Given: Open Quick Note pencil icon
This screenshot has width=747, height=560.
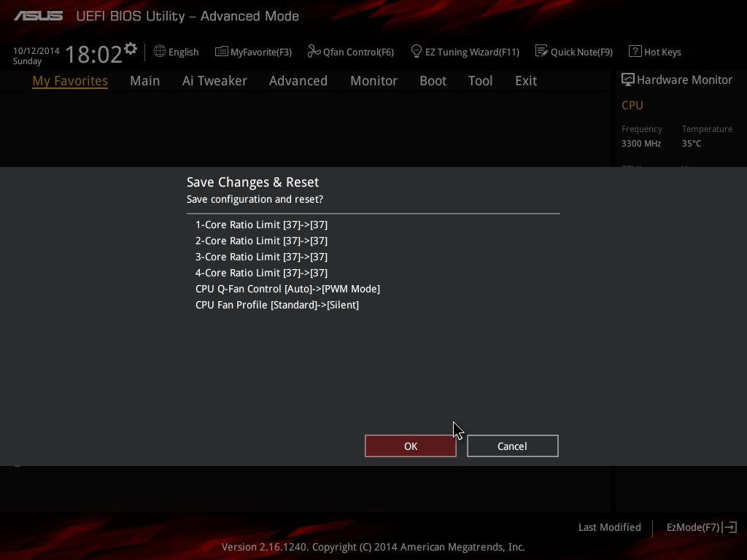Looking at the screenshot, I should pyautogui.click(x=542, y=52).
